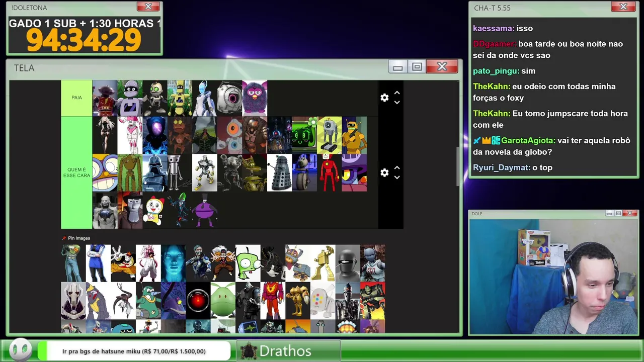This screenshot has height=362, width=644.
Task: Close the CHA-T 5.55 chat window
Action: pos(623,7)
